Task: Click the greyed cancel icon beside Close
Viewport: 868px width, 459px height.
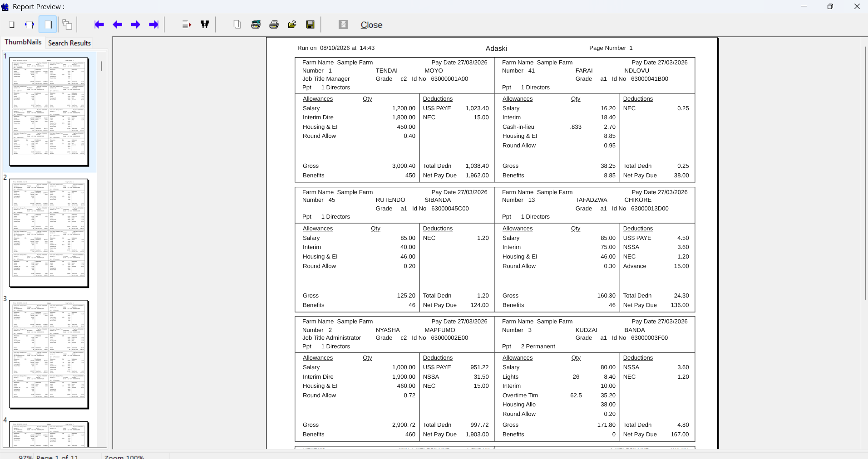Action: [343, 24]
